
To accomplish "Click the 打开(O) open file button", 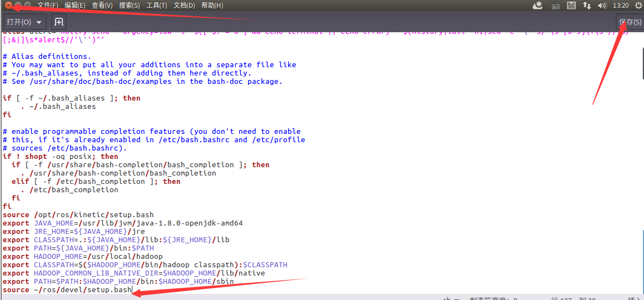I will pos(24,22).
